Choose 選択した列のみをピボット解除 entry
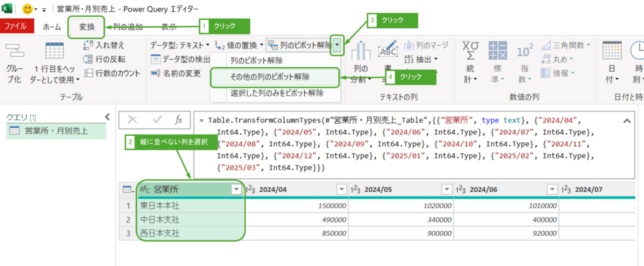The image size is (644, 266). point(277,93)
